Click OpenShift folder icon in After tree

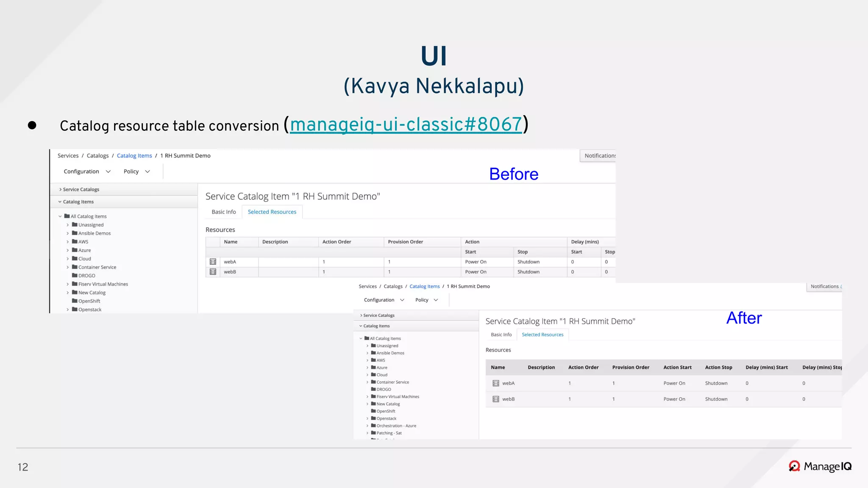click(x=373, y=411)
